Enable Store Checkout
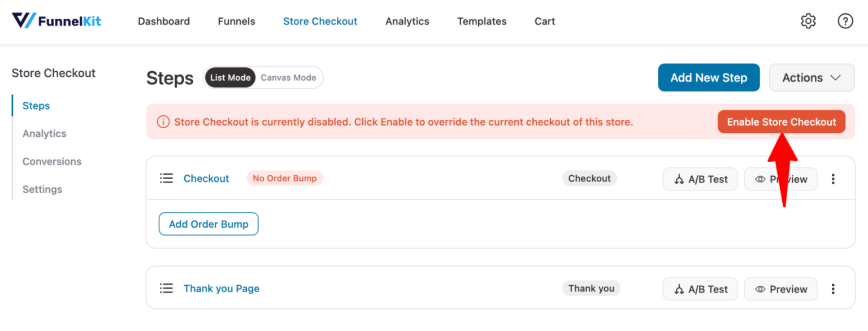This screenshot has width=868, height=331. tap(782, 121)
